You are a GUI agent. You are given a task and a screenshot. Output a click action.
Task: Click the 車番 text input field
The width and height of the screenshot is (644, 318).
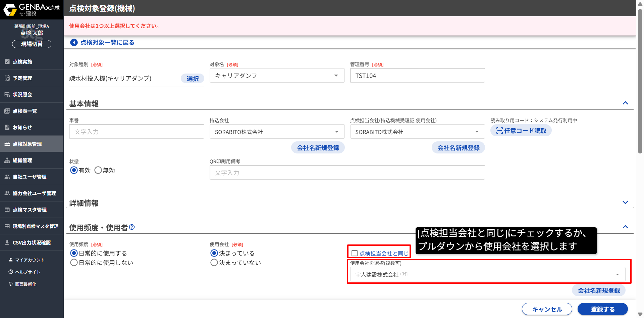point(137,132)
